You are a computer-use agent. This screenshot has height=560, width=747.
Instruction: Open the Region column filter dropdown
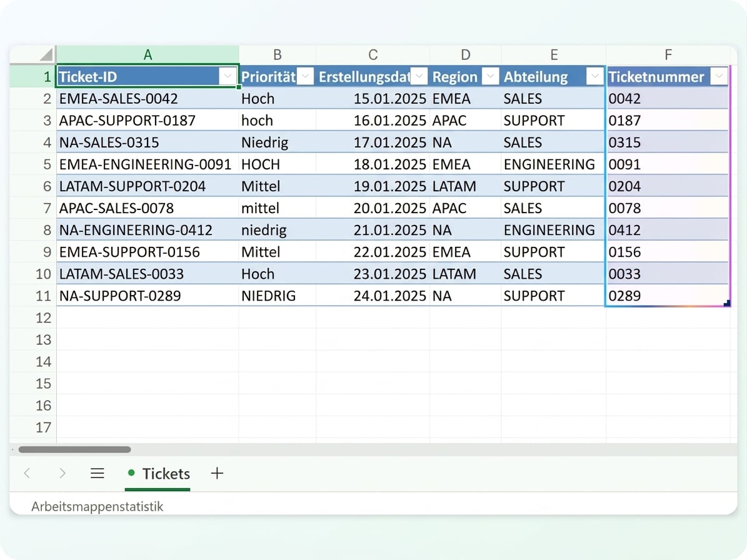click(x=490, y=76)
